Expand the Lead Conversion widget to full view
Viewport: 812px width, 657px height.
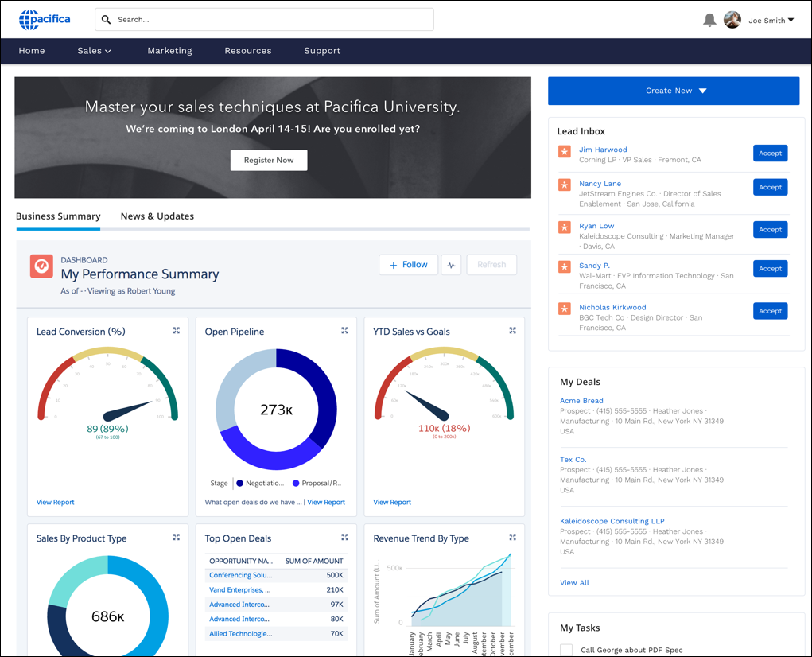tap(176, 330)
